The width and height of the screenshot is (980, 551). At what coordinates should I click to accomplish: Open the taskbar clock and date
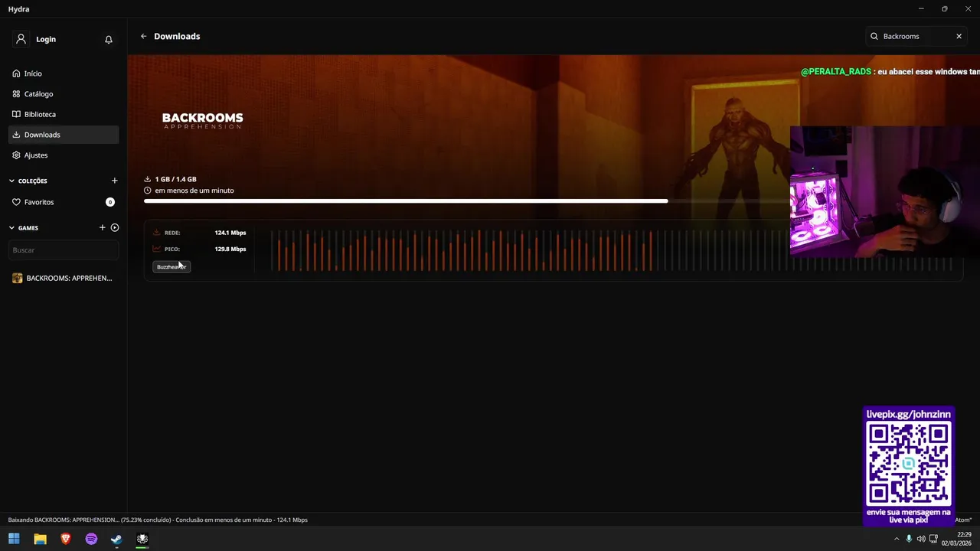(957, 539)
